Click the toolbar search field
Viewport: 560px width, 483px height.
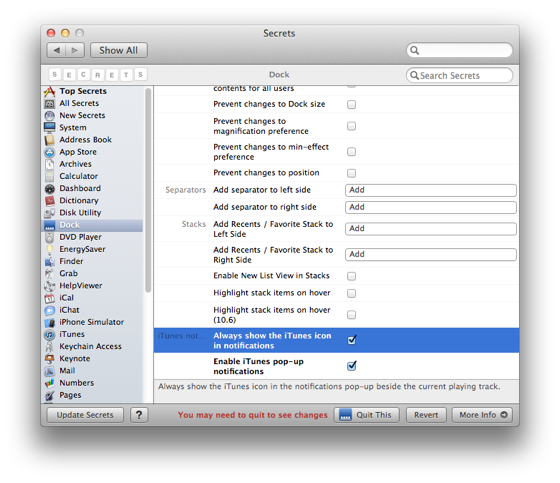pyautogui.click(x=460, y=50)
